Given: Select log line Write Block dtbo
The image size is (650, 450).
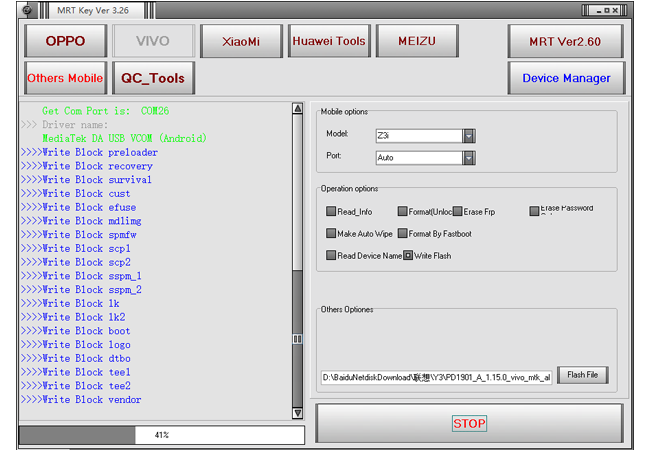Looking at the screenshot, I should (75, 358).
